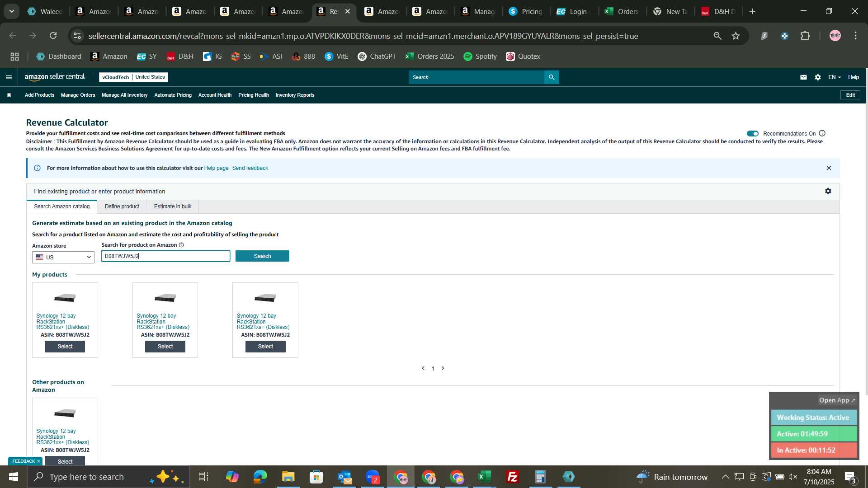Screen dimensions: 868x488
Task: Switch to the Orders browser tab
Action: pyautogui.click(x=622, y=11)
